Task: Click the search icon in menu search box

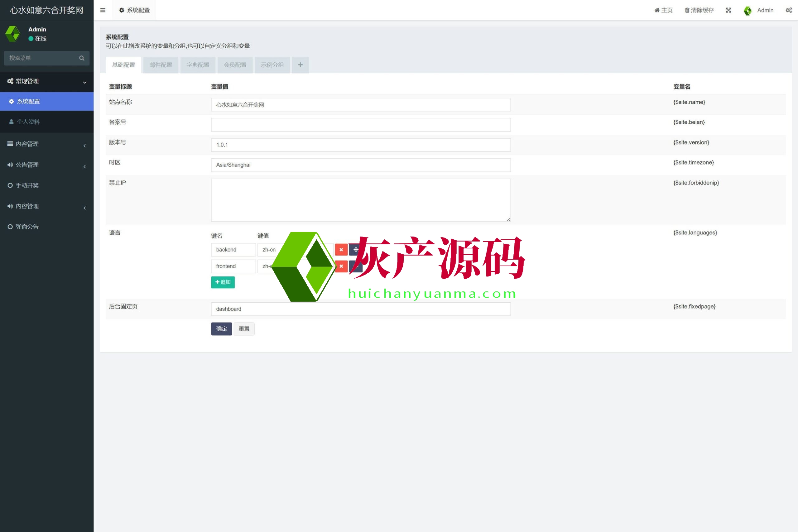Action: pos(82,58)
